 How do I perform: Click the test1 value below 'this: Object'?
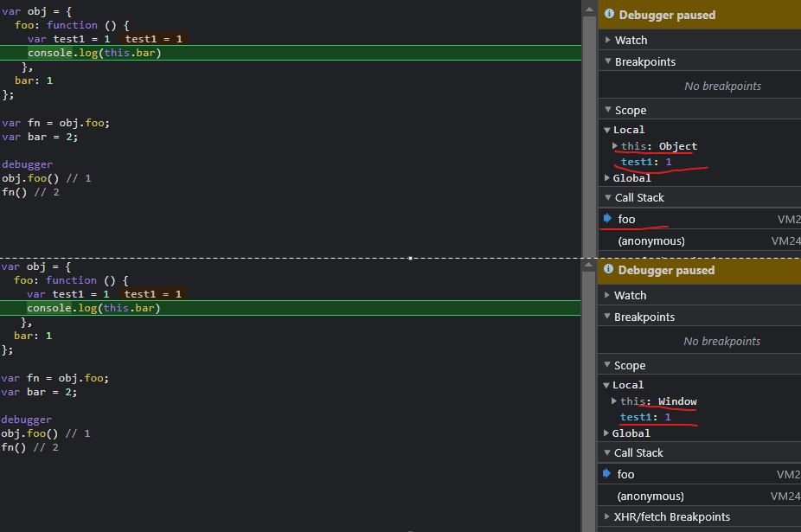tap(668, 162)
